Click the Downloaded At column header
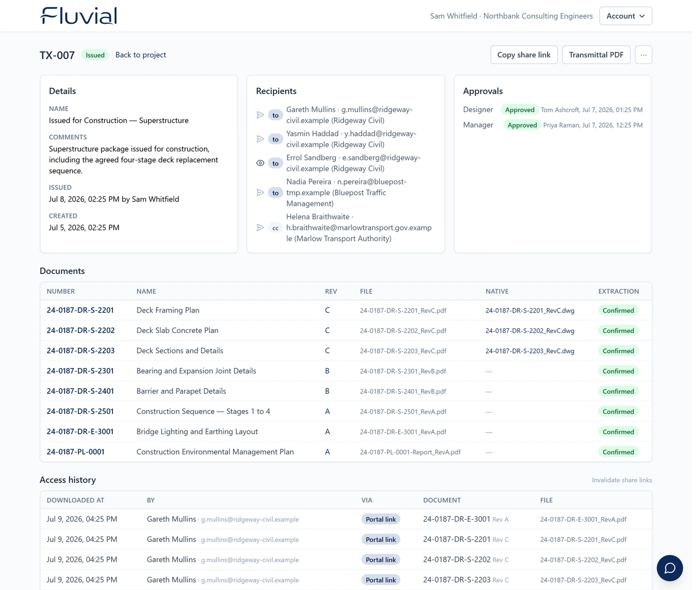Screen dimensions: 700x590 click(x=75, y=500)
